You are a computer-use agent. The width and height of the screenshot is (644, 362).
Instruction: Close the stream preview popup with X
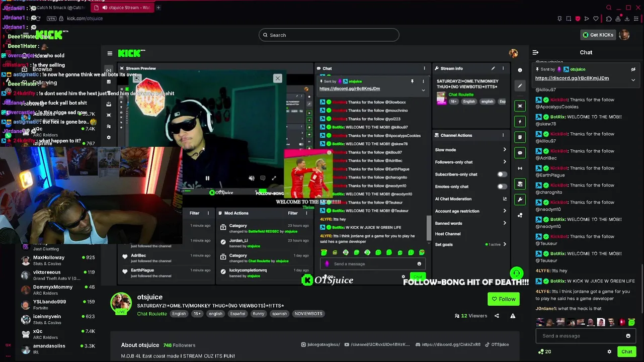click(x=277, y=78)
